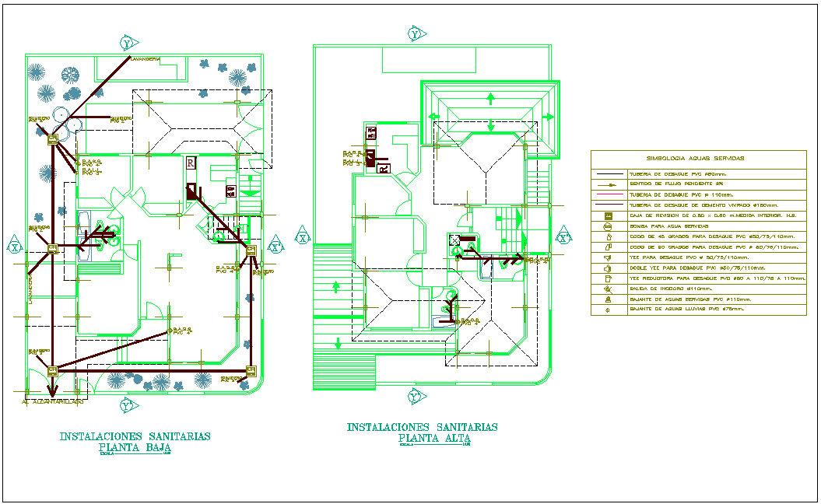Select the salida de inodoro icon
The height and width of the screenshot is (504, 821).
pyautogui.click(x=608, y=278)
